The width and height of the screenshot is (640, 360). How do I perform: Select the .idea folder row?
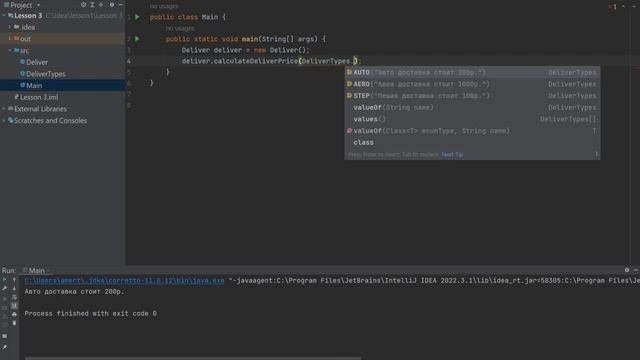tap(62, 27)
